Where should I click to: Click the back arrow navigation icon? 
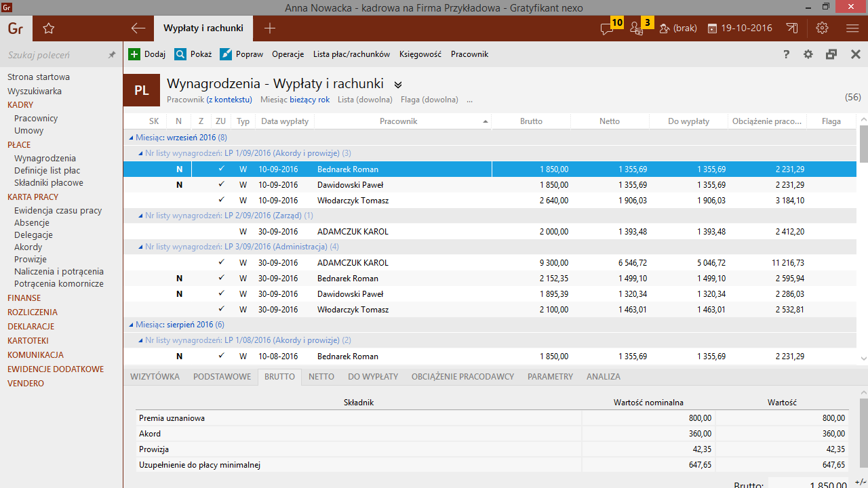point(138,28)
